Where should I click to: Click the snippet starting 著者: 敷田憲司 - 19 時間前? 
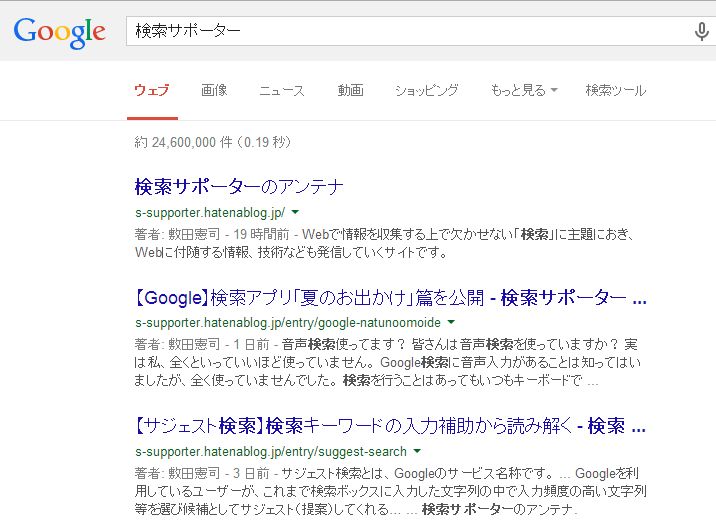click(x=384, y=243)
